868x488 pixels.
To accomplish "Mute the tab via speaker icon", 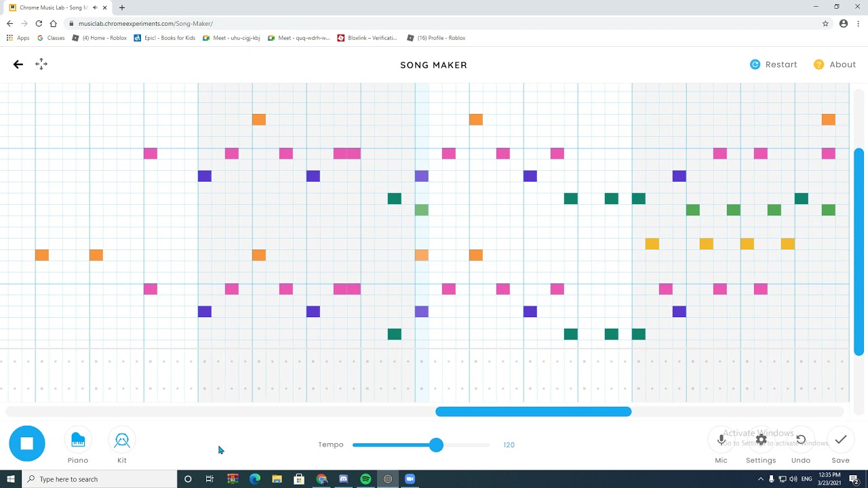I will pos(95,7).
